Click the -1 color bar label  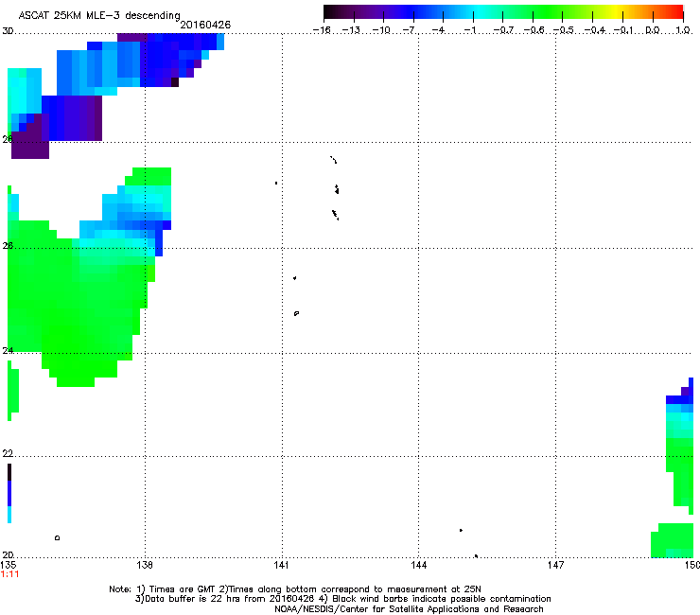point(469,30)
